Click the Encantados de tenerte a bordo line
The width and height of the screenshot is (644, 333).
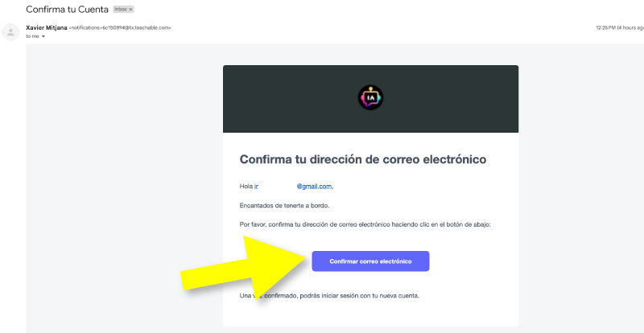pos(284,206)
